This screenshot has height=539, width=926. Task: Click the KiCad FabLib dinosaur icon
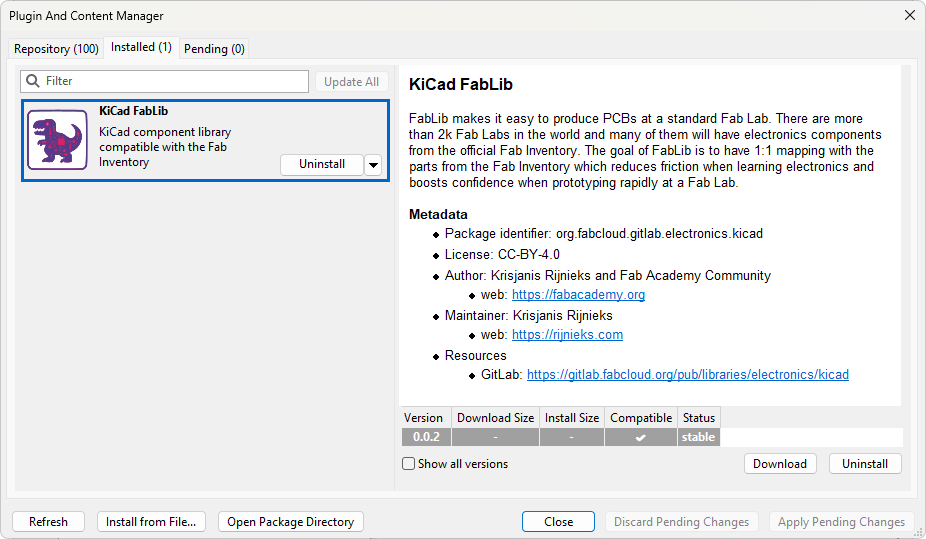click(x=58, y=140)
